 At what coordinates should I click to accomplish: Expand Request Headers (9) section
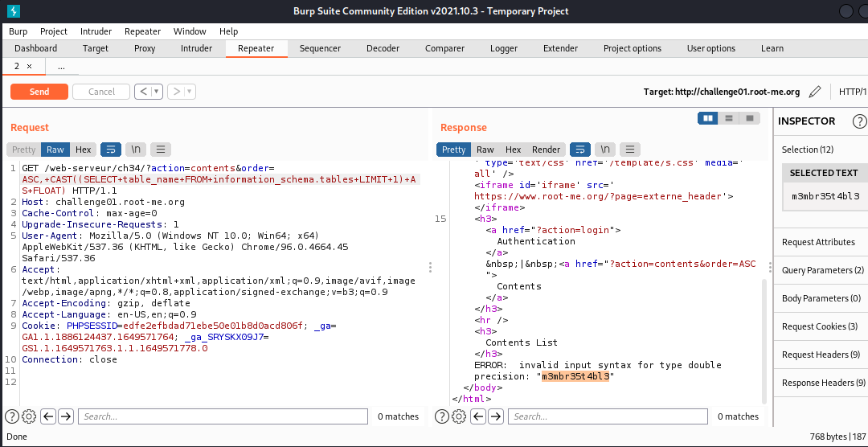(x=821, y=355)
